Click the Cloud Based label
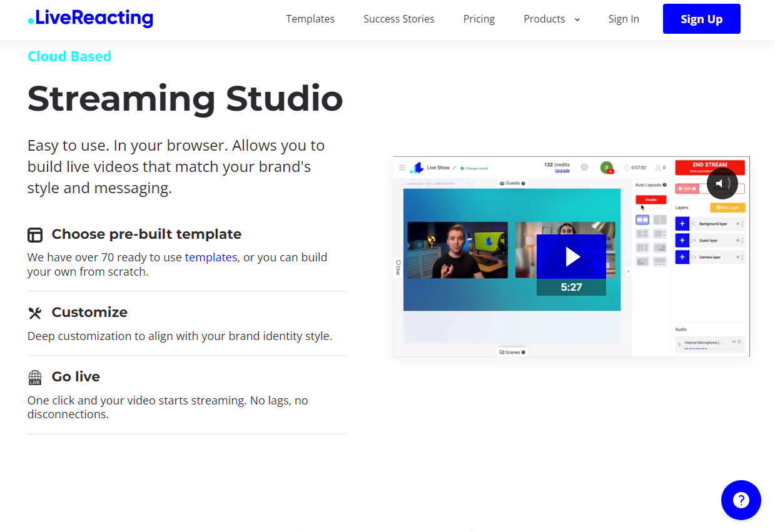This screenshot has height=532, width=775. pyautogui.click(x=69, y=56)
